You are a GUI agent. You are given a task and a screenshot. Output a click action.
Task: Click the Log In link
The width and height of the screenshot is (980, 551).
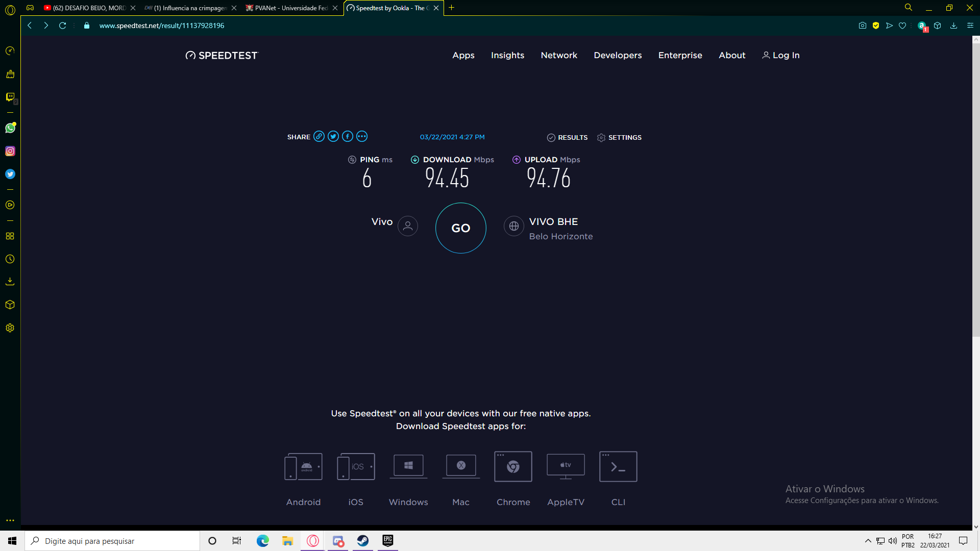[x=781, y=55]
